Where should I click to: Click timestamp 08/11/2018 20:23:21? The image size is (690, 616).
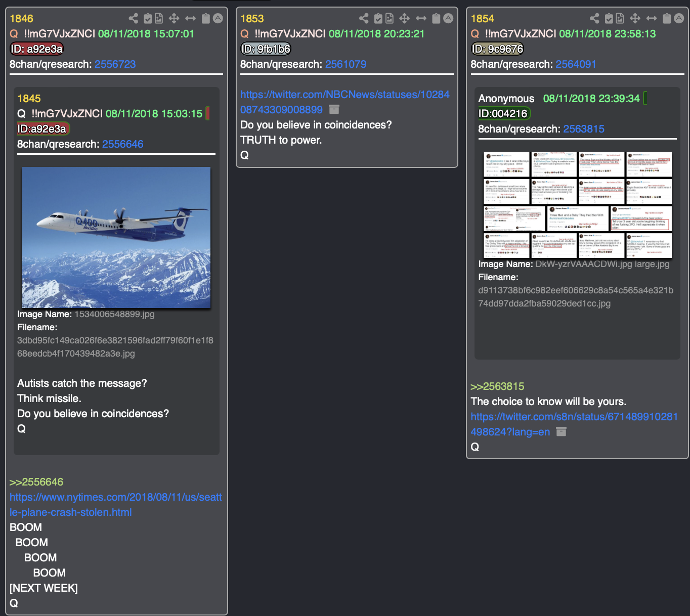[377, 34]
